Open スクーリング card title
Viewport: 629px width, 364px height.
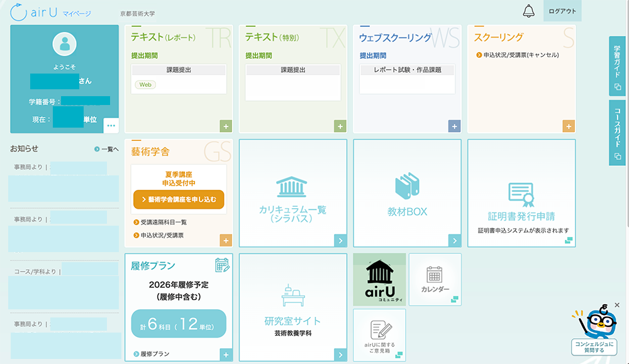(499, 37)
